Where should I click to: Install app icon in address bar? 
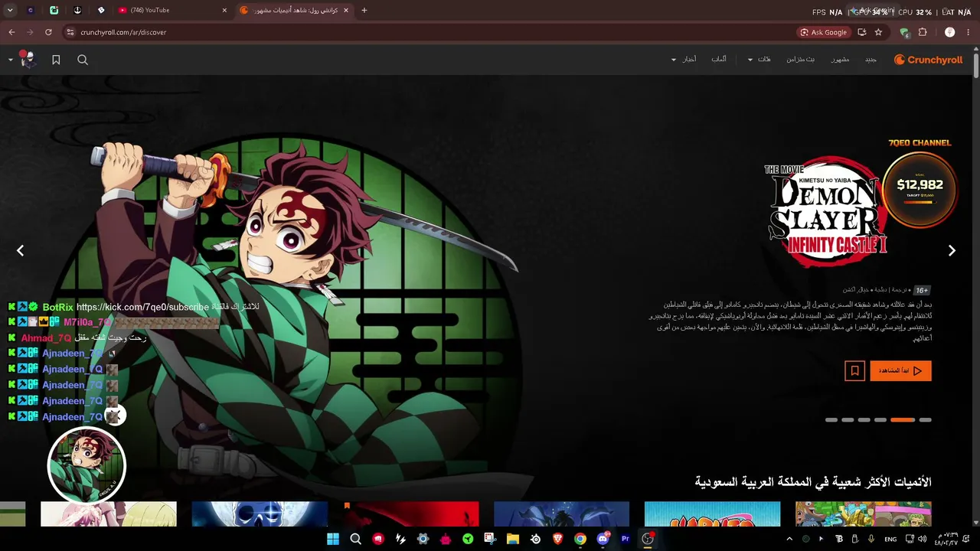(x=862, y=32)
